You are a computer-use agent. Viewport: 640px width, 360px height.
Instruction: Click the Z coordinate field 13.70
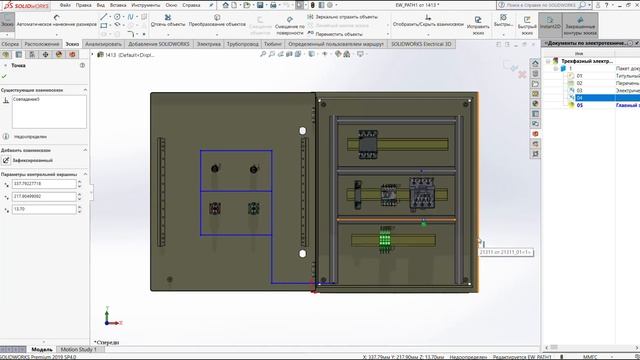pyautogui.click(x=44, y=209)
